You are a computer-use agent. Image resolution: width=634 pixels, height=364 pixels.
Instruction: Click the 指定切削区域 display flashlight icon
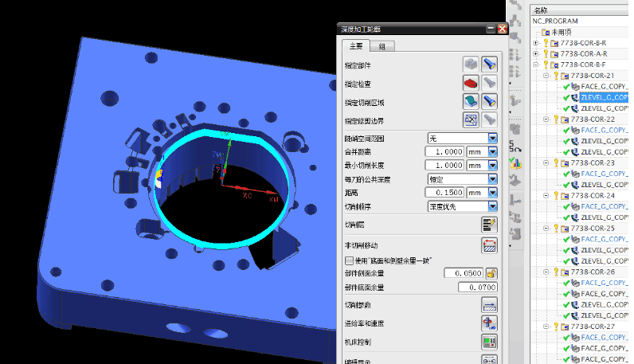489,101
